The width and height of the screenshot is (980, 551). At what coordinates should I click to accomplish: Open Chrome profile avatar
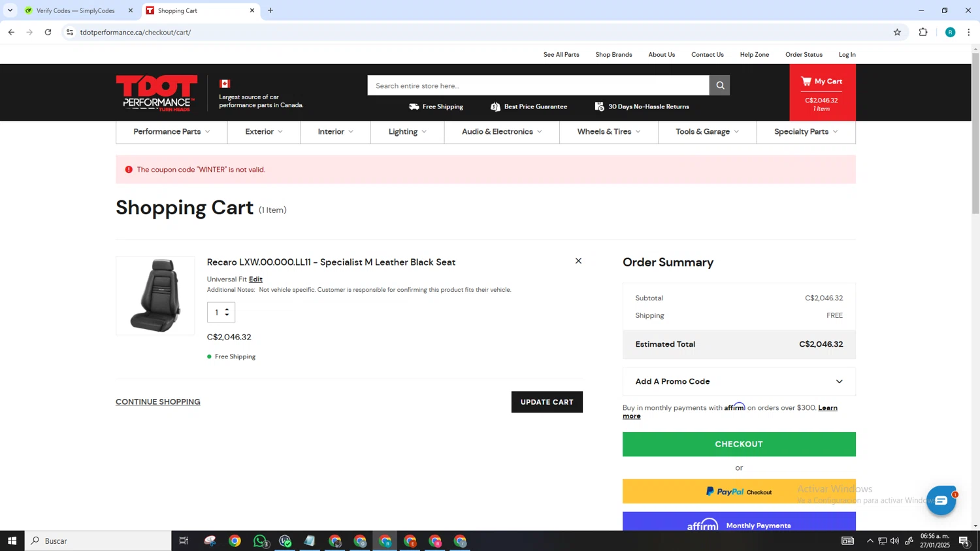coord(950,32)
